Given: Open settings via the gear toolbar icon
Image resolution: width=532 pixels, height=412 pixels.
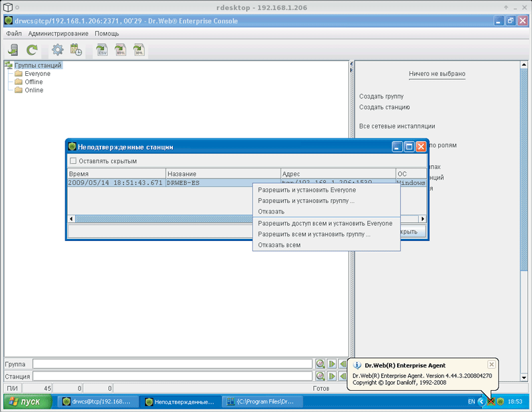Looking at the screenshot, I should [x=57, y=50].
